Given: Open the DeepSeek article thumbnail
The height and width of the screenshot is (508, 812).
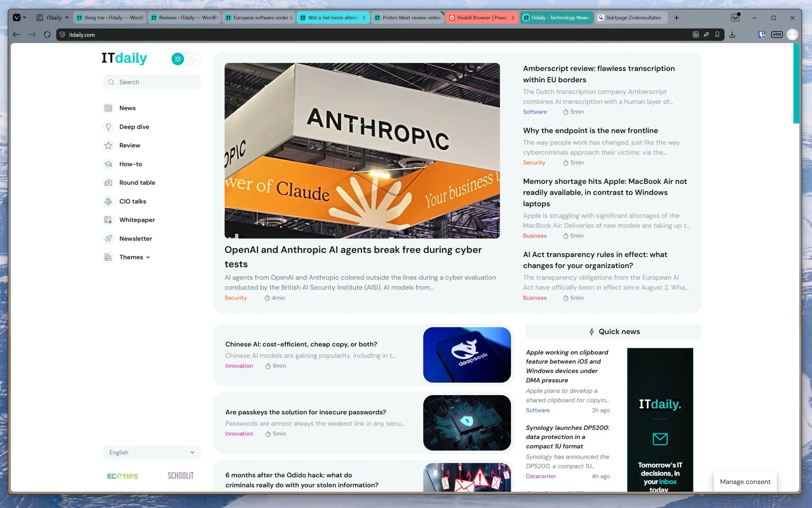Looking at the screenshot, I should pos(467,355).
